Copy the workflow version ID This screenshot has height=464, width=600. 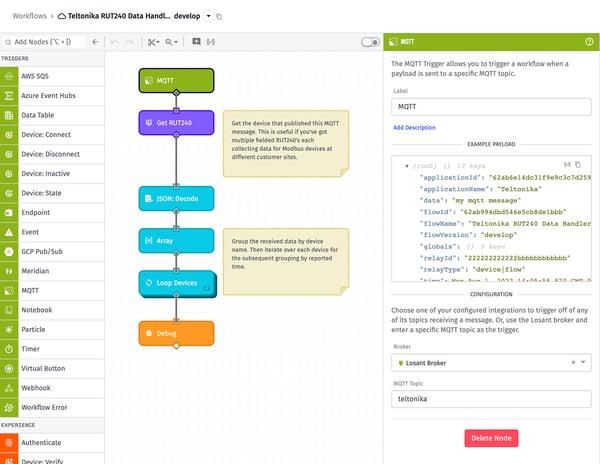click(219, 16)
